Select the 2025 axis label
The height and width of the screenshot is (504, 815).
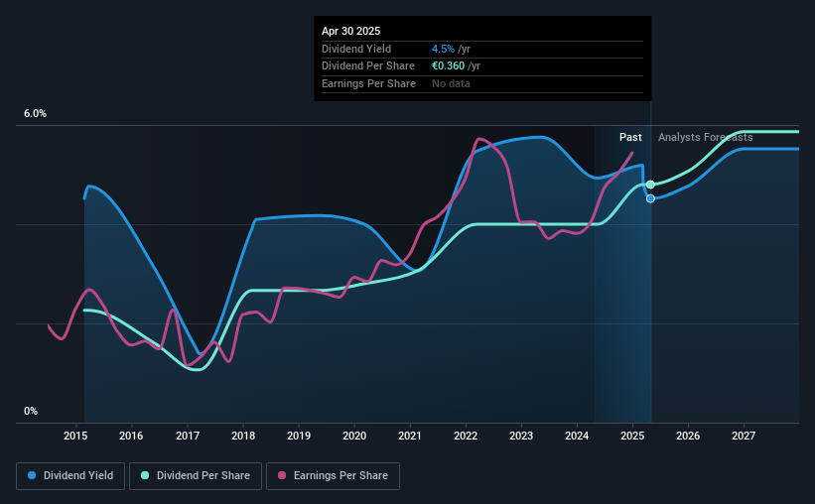[632, 436]
